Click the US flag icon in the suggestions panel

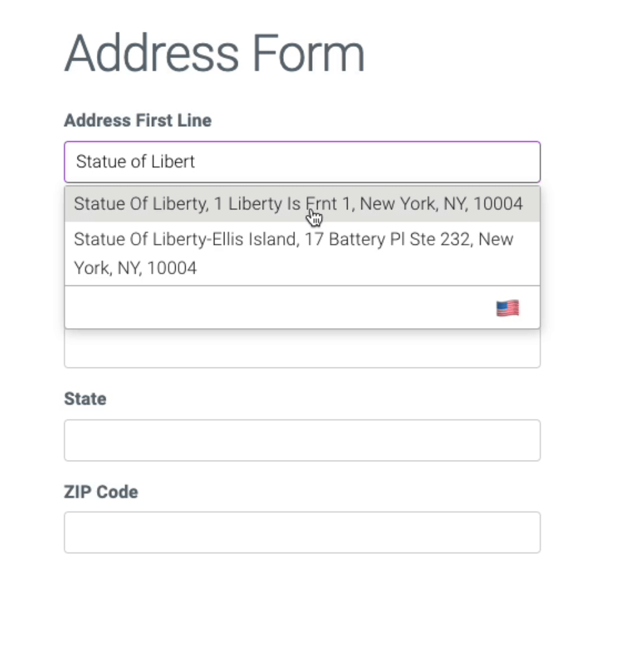(x=507, y=307)
